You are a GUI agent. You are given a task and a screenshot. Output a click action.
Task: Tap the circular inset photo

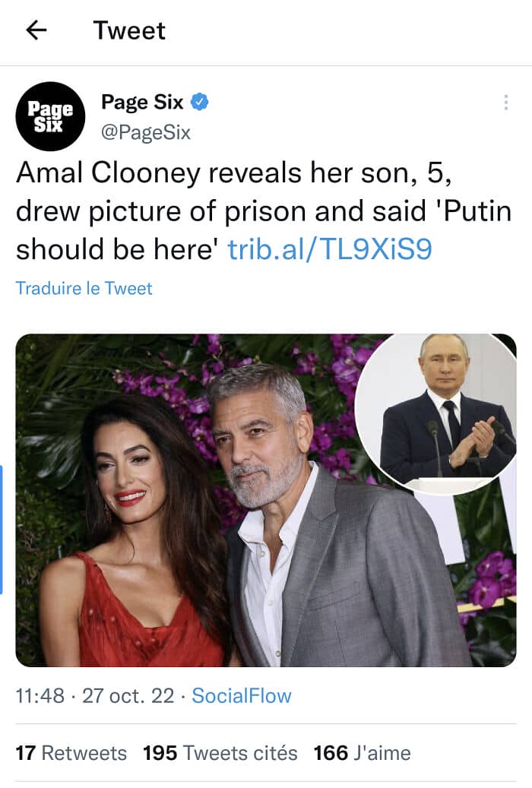pyautogui.click(x=435, y=409)
